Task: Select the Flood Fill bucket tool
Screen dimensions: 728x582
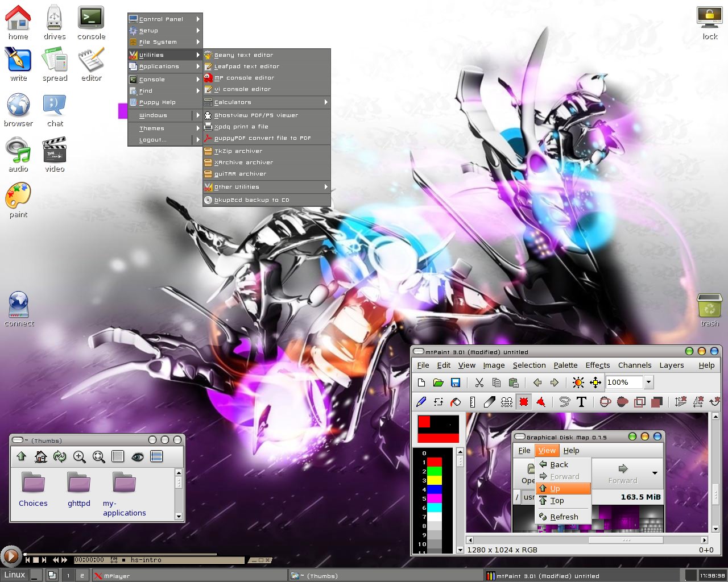Action: [x=455, y=402]
